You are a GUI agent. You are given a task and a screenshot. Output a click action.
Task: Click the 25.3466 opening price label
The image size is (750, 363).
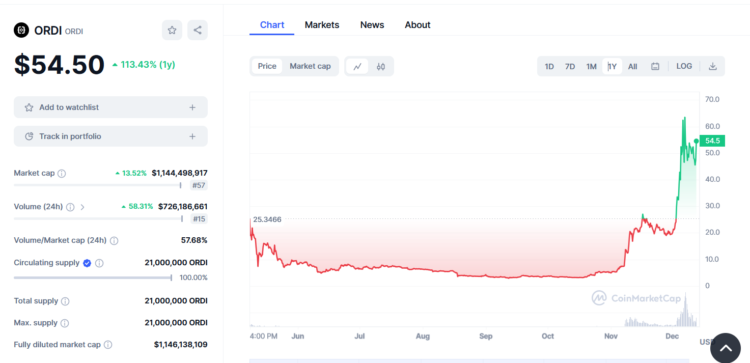pos(267,220)
